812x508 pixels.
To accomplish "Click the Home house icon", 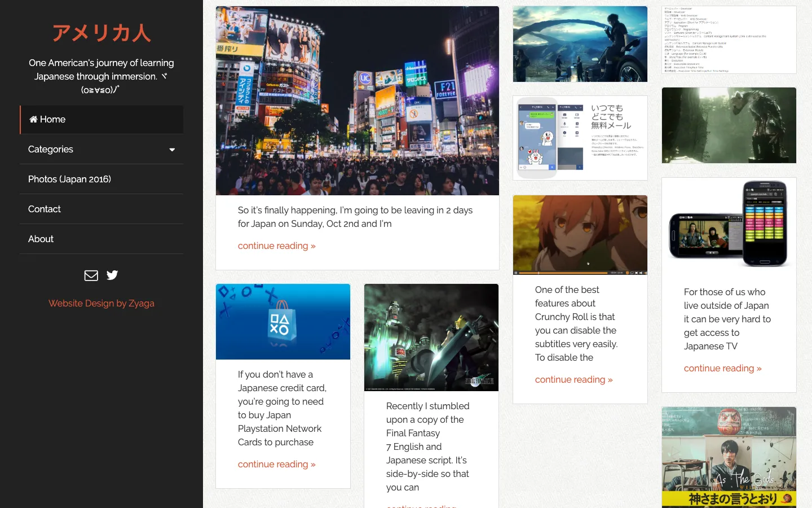I will [x=33, y=119].
